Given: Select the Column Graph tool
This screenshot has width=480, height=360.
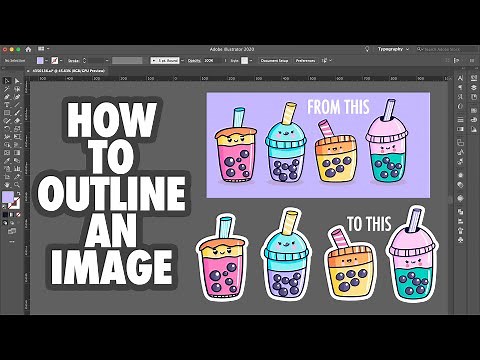Looking at the screenshot, I should [x=17, y=169].
